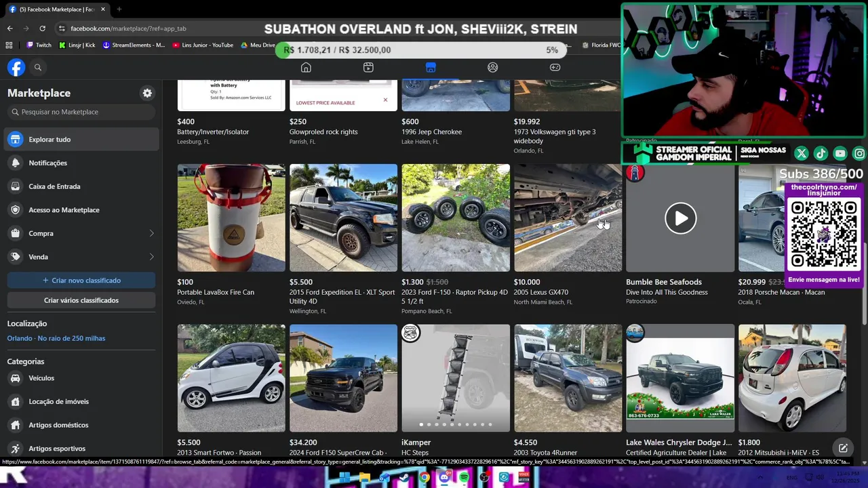Open the Windows Start menu
Image resolution: width=868 pixels, height=488 pixels.
click(344, 478)
